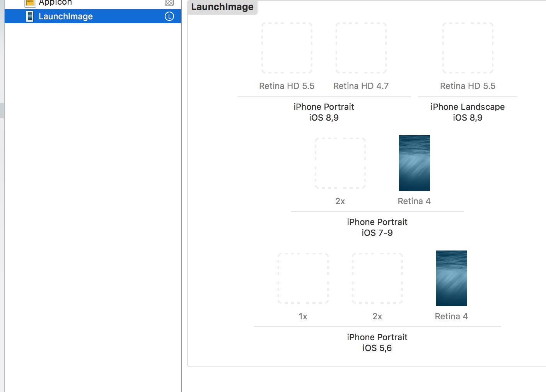Viewport: 546px width, 392px height.
Task: Click the badge icon on AppIcon row
Action: [169, 3]
